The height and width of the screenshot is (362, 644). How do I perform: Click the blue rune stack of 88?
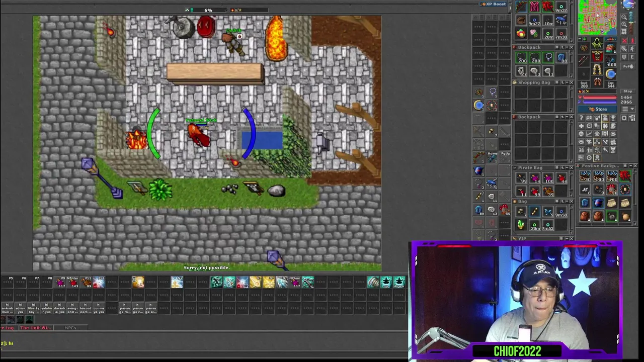(561, 57)
